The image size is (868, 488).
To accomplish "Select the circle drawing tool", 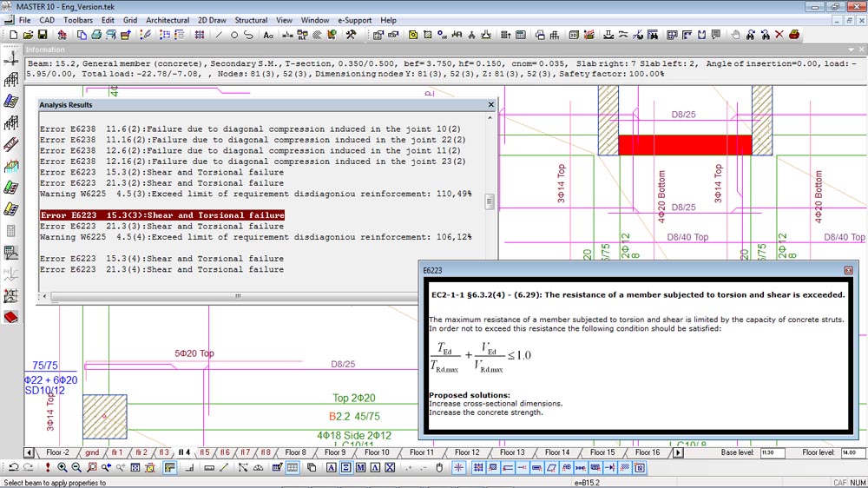I will (x=234, y=35).
